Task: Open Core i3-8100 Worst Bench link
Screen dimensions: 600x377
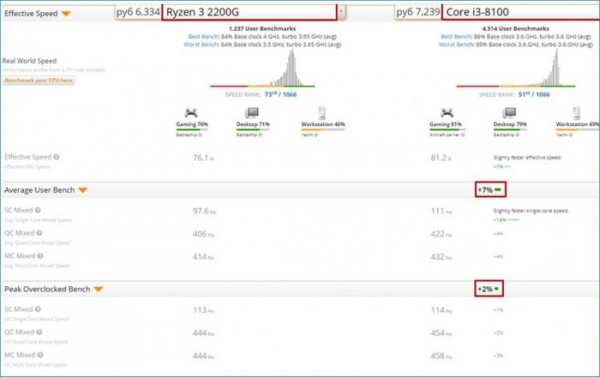Action: (457, 45)
